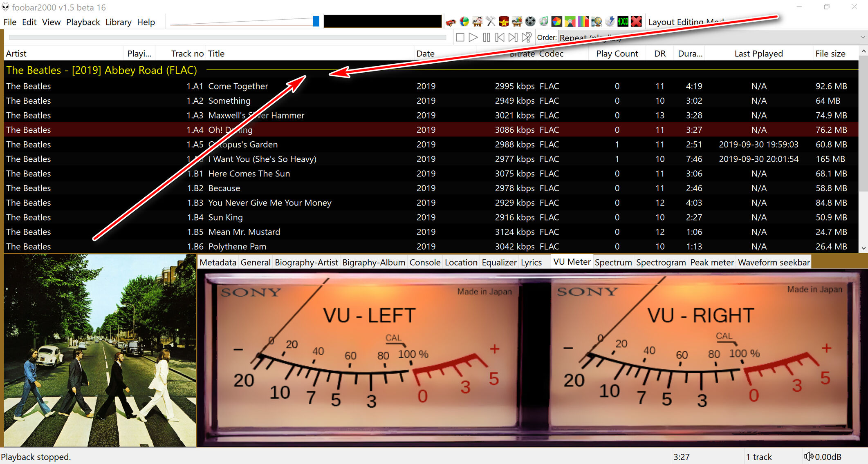
Task: Click the Abbey Road album cover art
Action: (x=100, y=350)
